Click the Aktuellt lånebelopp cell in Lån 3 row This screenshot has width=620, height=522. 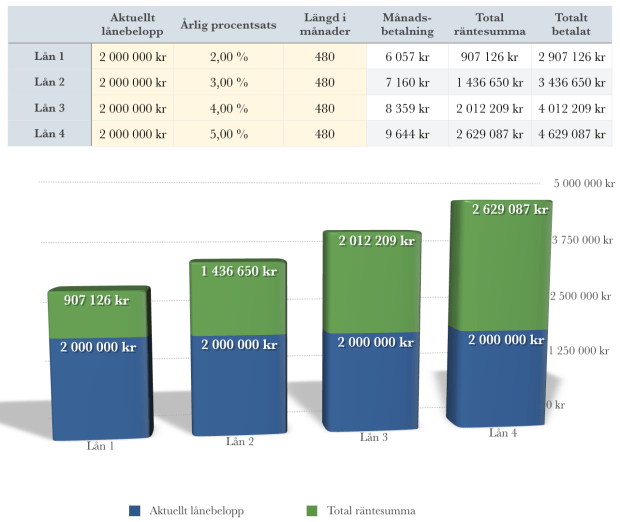(132, 108)
